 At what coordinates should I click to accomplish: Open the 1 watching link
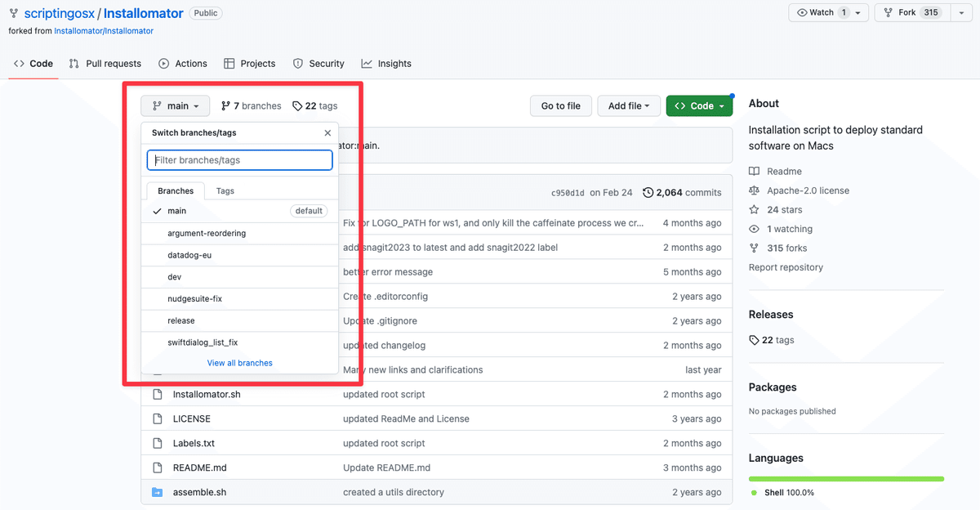click(x=790, y=229)
